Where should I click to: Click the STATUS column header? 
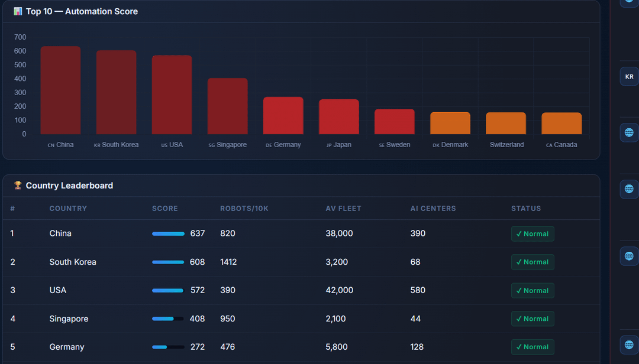click(x=526, y=209)
